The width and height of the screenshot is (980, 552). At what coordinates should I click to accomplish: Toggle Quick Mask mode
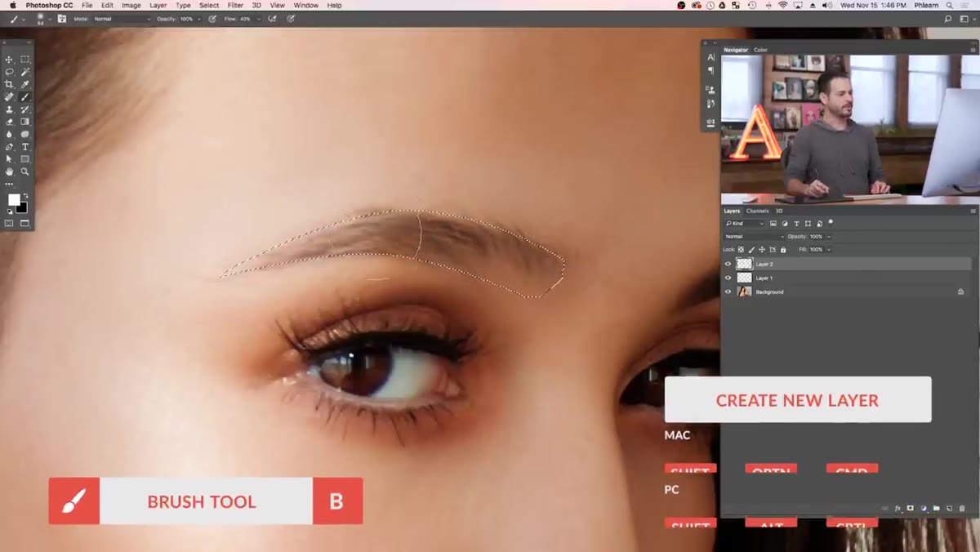point(10,223)
